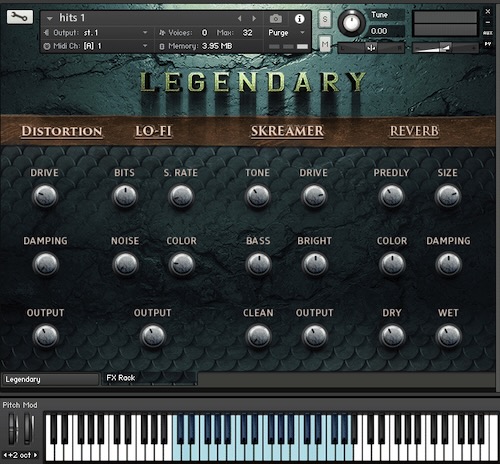
Task: Shift keyboard octave down with left arrow
Action: click(5, 455)
